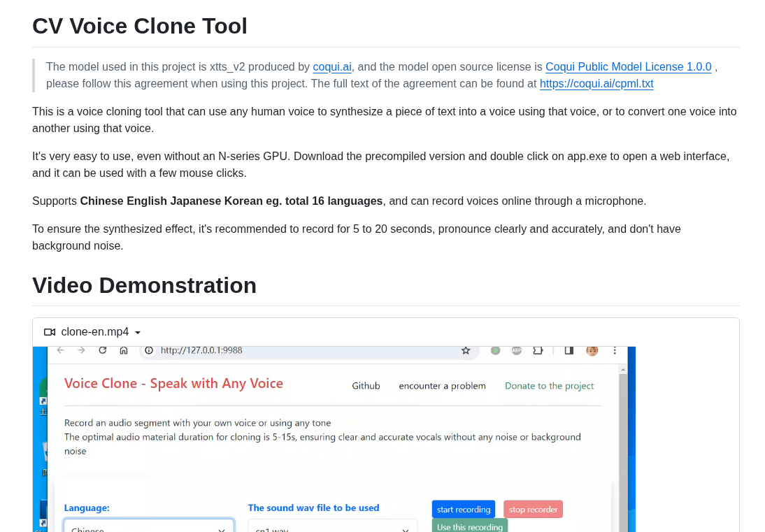765x532 pixels.
Task: Click the extensions puzzle icon
Action: click(x=538, y=350)
